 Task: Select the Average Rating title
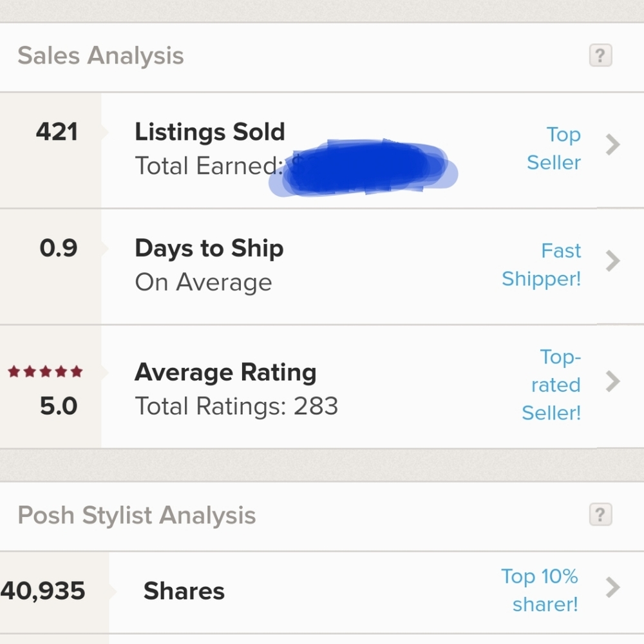pos(225,372)
